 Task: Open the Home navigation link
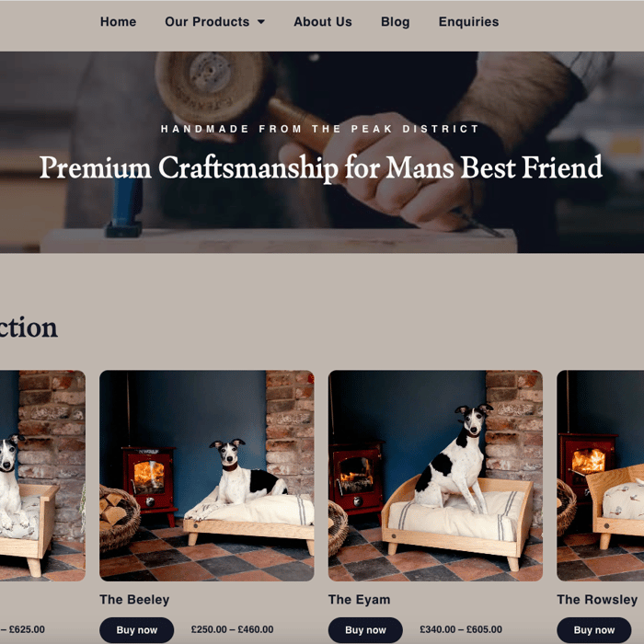coord(118,22)
